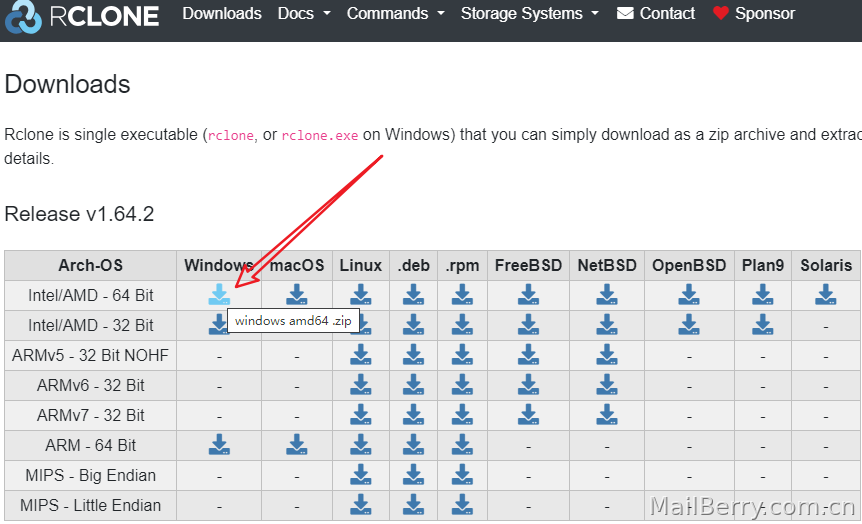Click the Windows column header
This screenshot has width=862, height=524.
pyautogui.click(x=219, y=266)
